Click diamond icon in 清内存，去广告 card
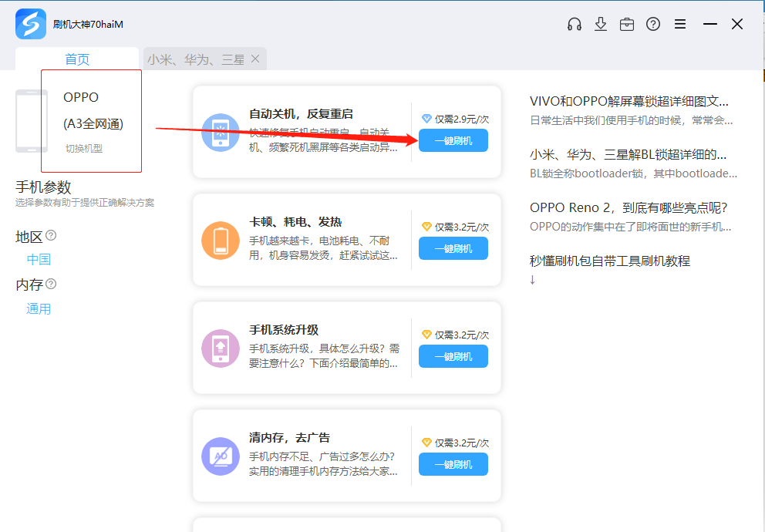 coord(426,443)
